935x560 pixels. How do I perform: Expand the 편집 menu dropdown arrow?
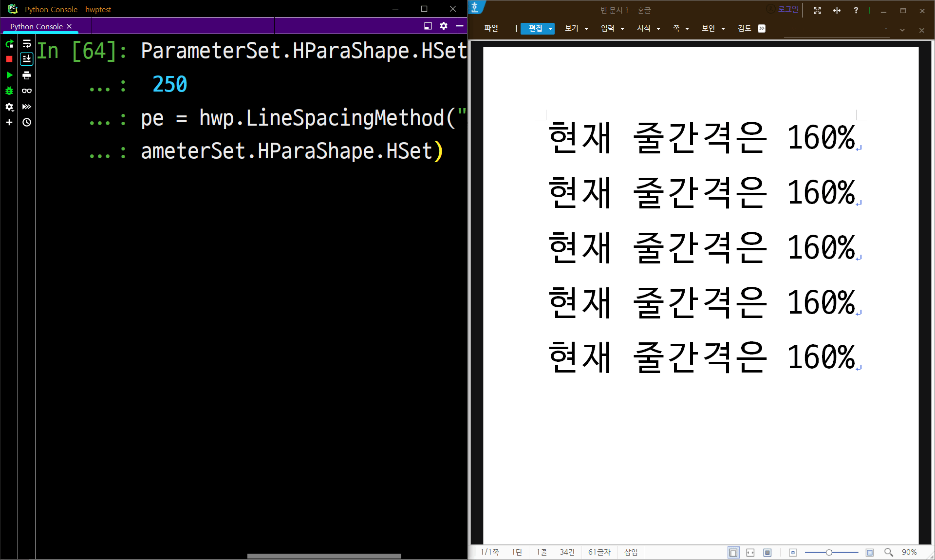[x=550, y=29]
